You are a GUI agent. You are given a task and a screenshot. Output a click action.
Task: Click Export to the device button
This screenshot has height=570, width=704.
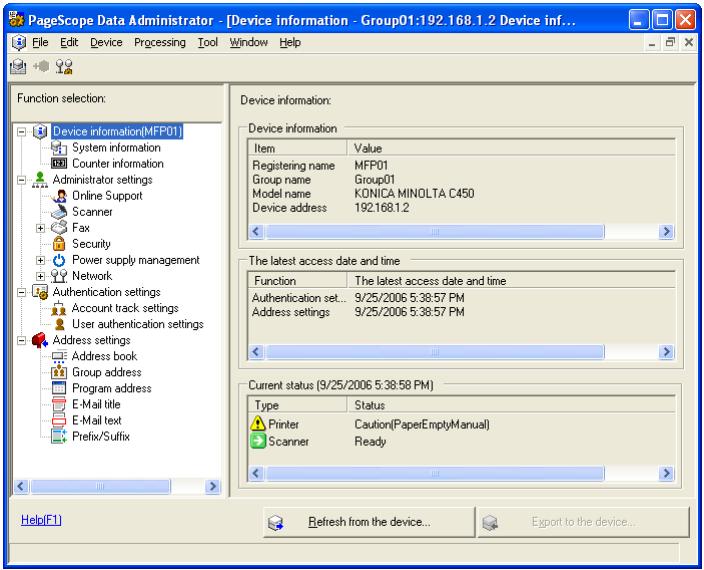click(x=583, y=522)
